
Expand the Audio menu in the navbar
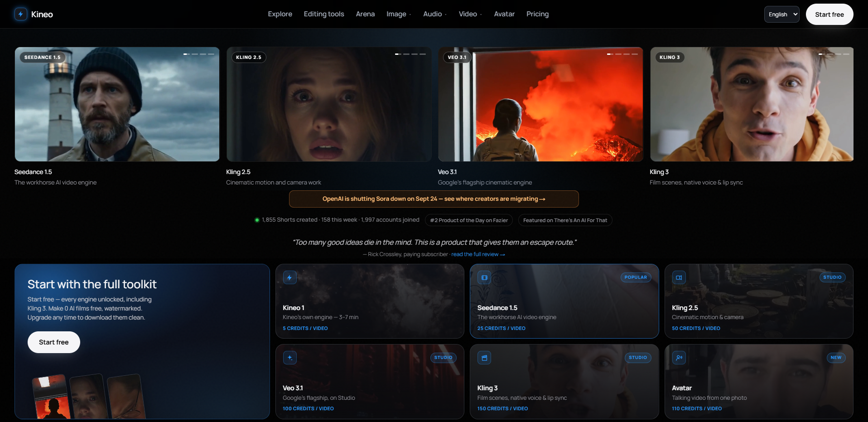(435, 14)
